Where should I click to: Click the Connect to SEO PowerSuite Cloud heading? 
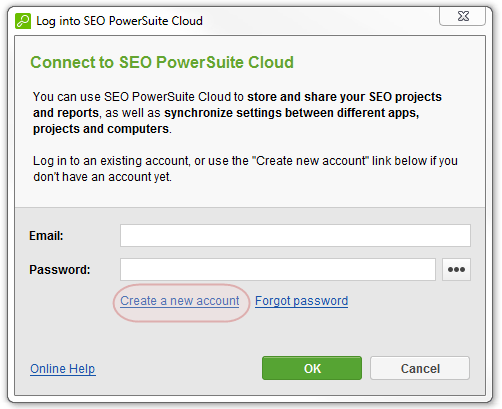pos(162,62)
